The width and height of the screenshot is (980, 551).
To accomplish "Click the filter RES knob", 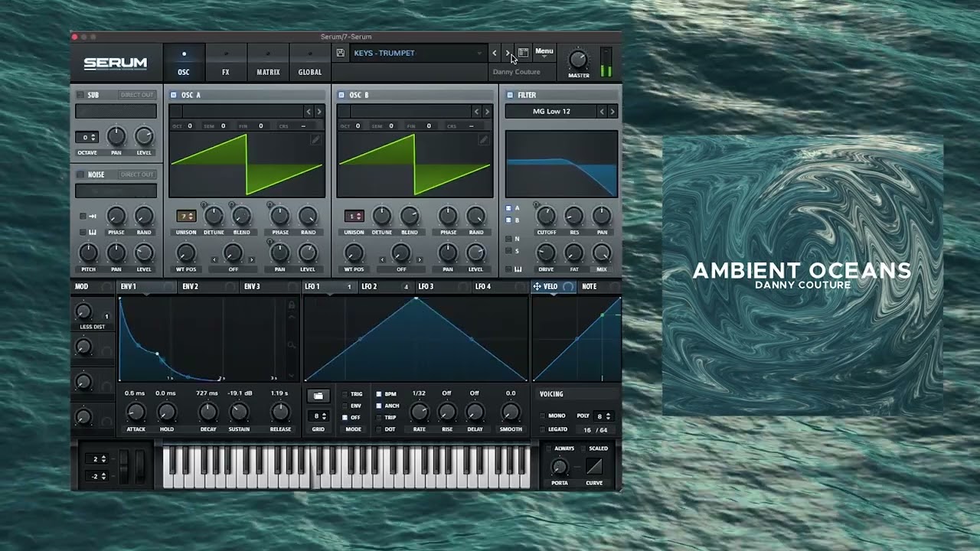I will click(574, 216).
